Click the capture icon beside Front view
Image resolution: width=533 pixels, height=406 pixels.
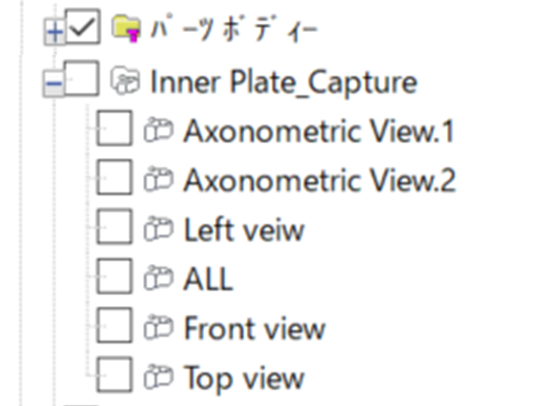[158, 327]
